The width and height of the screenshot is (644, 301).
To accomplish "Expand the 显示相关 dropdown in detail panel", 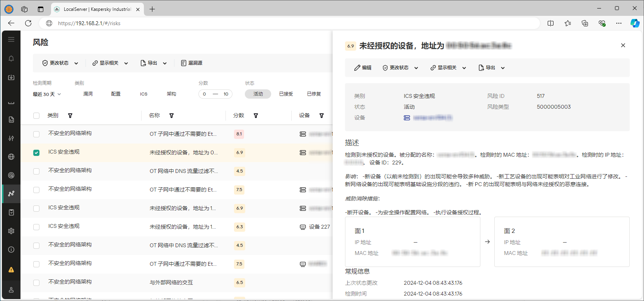I will coord(448,68).
